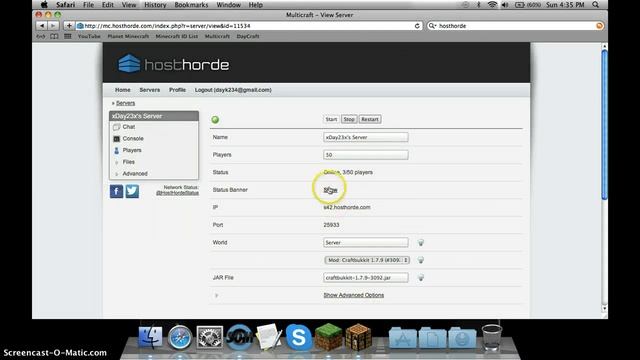Click the Players count input field
Screen dimensions: 640x360
click(366, 155)
